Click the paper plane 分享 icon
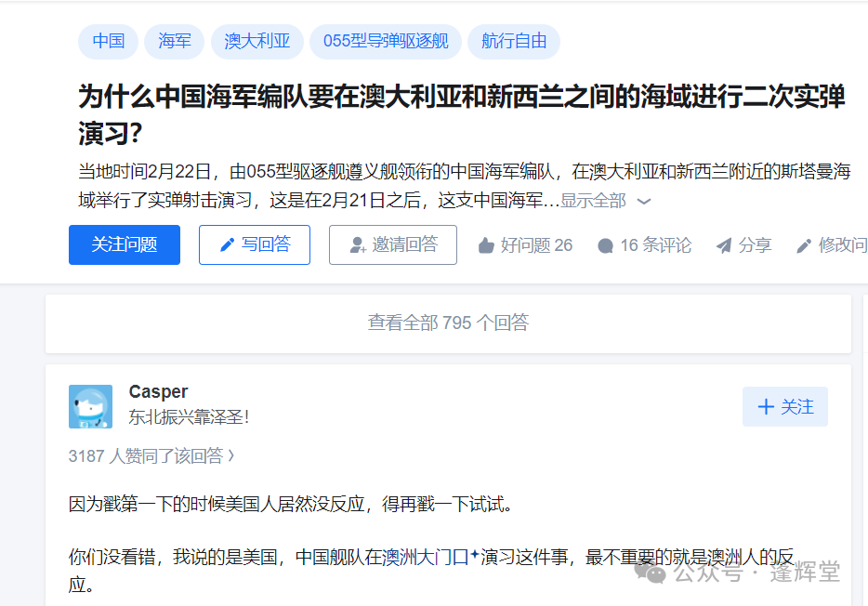 724,245
